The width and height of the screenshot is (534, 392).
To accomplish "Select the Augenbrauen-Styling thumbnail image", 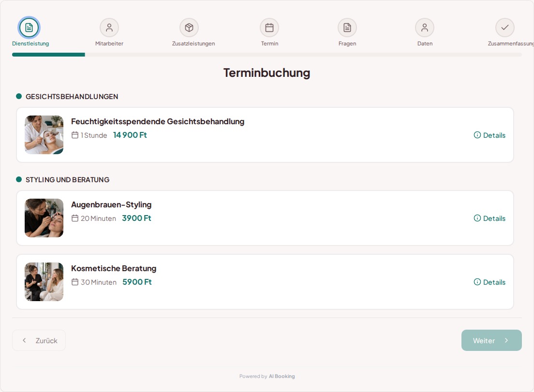I will click(x=44, y=218).
